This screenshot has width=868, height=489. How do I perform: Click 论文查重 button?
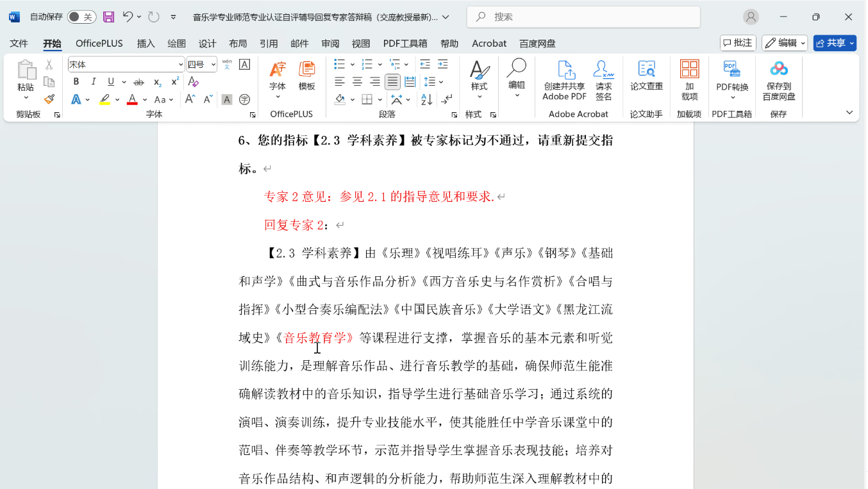pyautogui.click(x=646, y=77)
